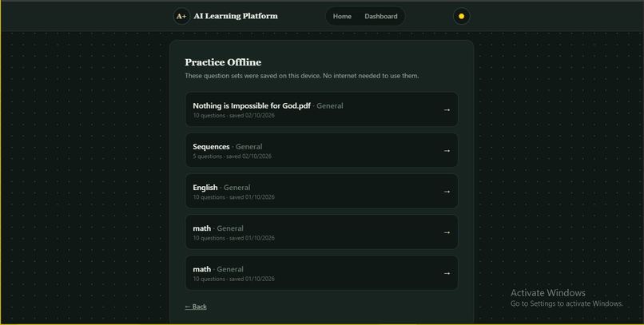Open the Home nav item
Screen dimensions: 644x325
tap(342, 17)
